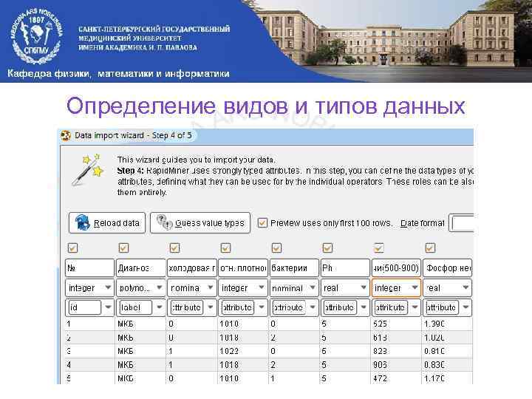
Task: Expand the id role dropdown arrow
Action: tap(108, 307)
